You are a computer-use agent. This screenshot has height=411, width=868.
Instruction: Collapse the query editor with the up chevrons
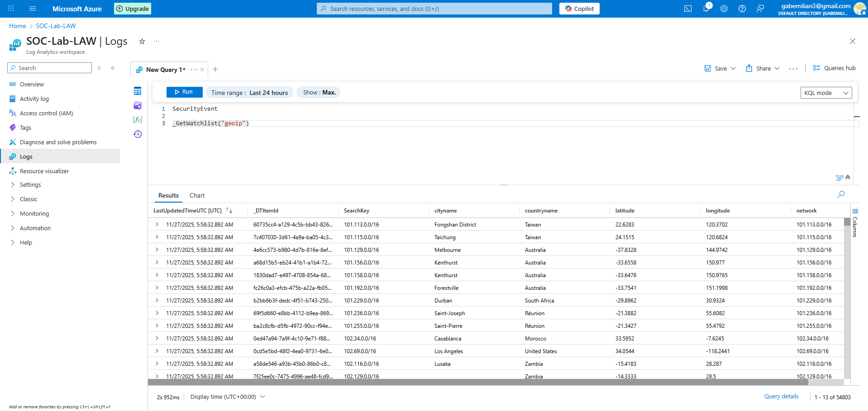tap(848, 177)
